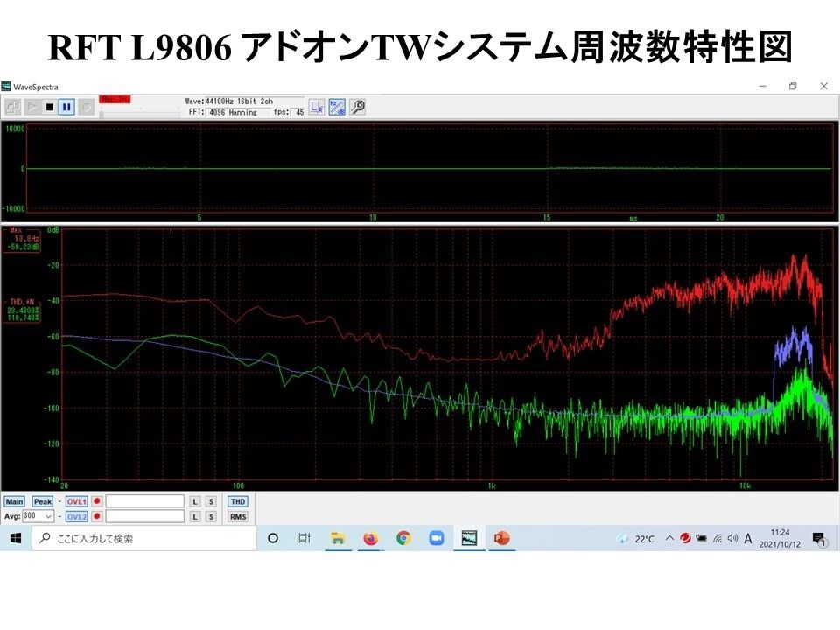This screenshot has height=630, width=840.
Task: Click the weather 22°C tray item
Action: click(x=635, y=539)
